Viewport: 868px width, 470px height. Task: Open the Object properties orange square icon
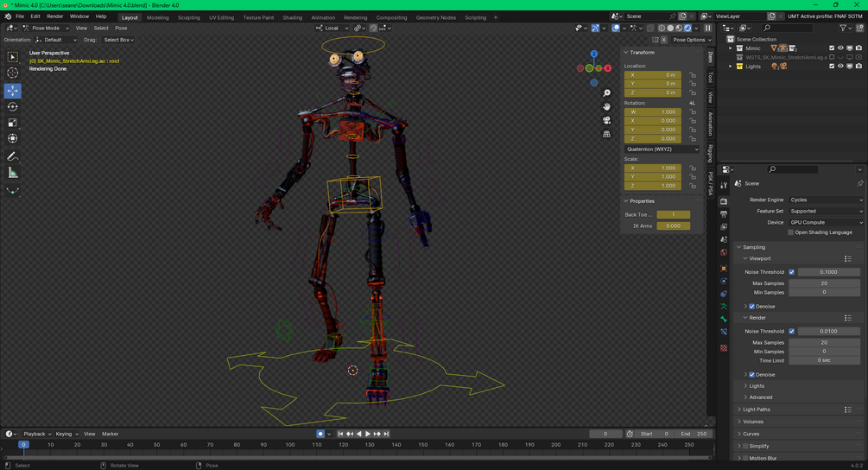click(724, 268)
